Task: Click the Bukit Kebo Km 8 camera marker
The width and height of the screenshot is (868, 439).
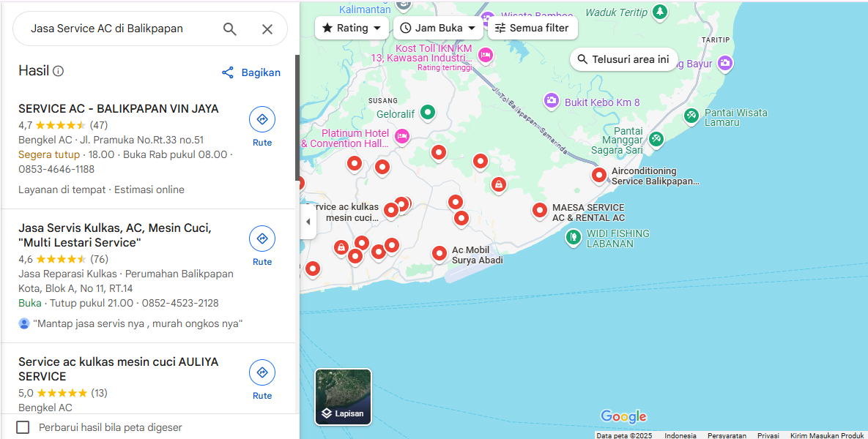Action: point(551,101)
